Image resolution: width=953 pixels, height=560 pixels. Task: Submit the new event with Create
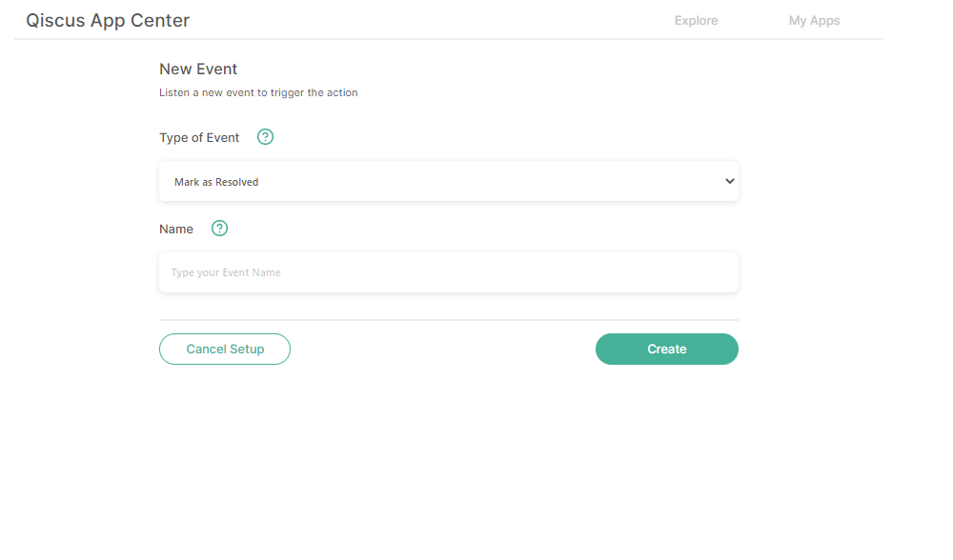pos(667,349)
